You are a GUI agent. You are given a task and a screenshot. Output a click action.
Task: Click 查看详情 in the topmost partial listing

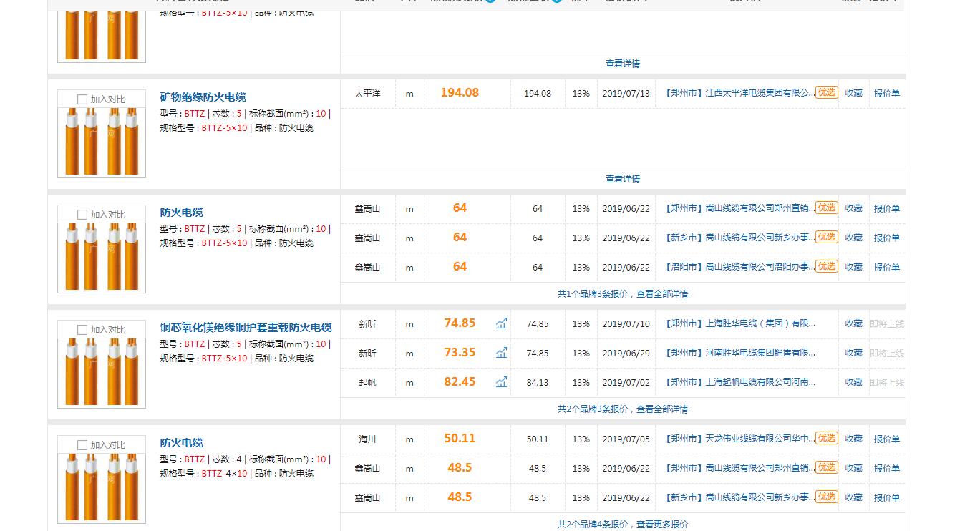[x=623, y=64]
